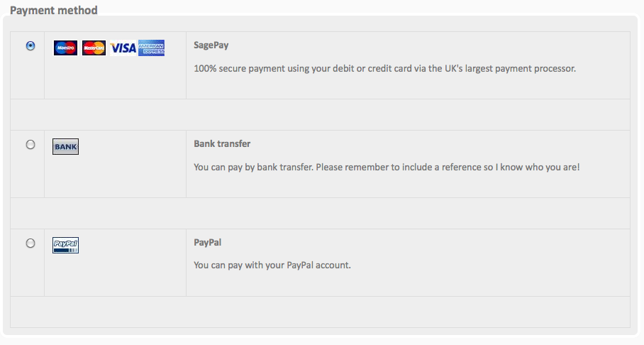644x345 pixels.
Task: Click the '100% secure payment' description text
Action: point(385,68)
